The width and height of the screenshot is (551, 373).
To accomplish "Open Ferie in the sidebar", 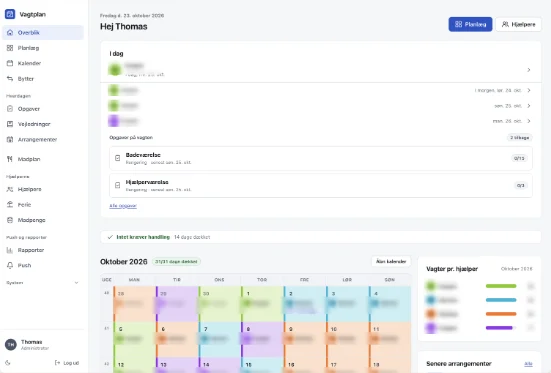I will tap(43, 205).
